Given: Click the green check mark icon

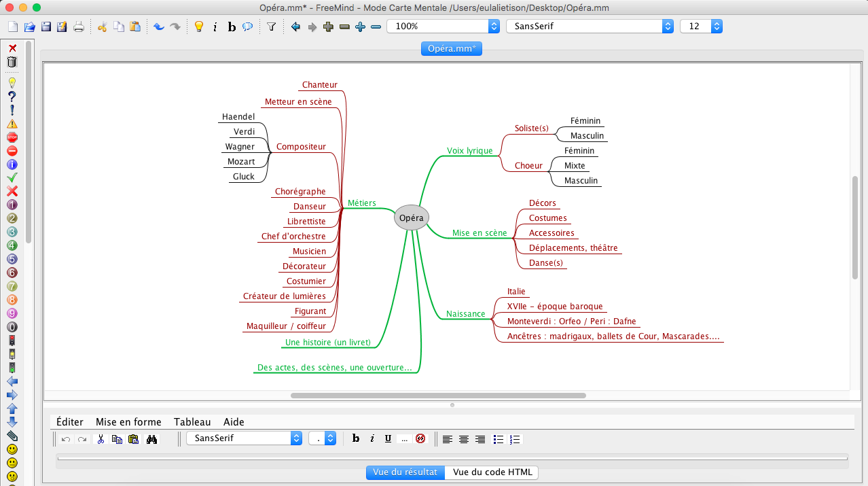Looking at the screenshot, I should coord(12,178).
